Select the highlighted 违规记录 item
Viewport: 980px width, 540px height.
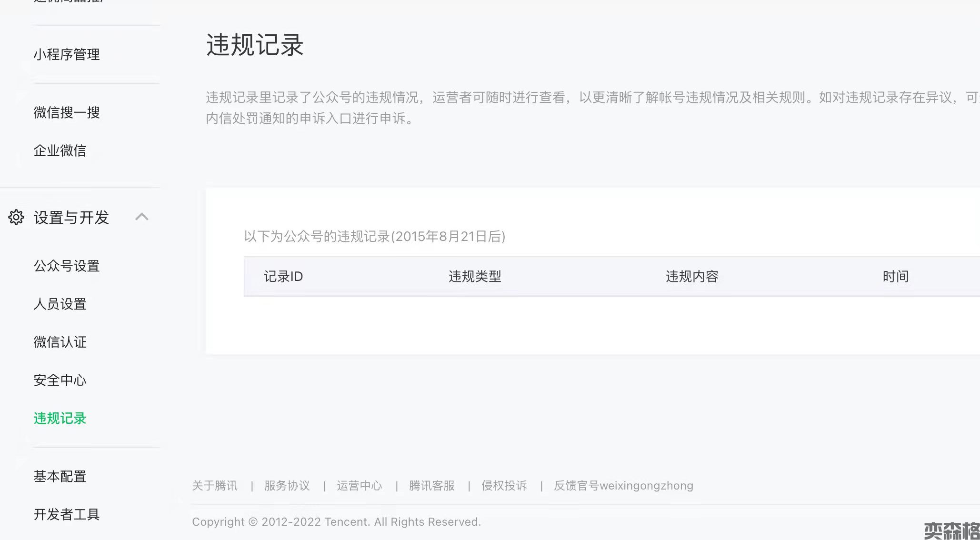tap(60, 418)
